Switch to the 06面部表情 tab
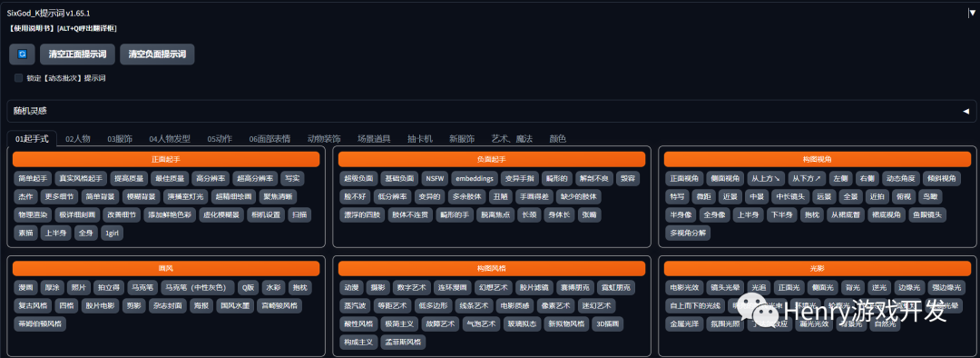 tap(269, 139)
